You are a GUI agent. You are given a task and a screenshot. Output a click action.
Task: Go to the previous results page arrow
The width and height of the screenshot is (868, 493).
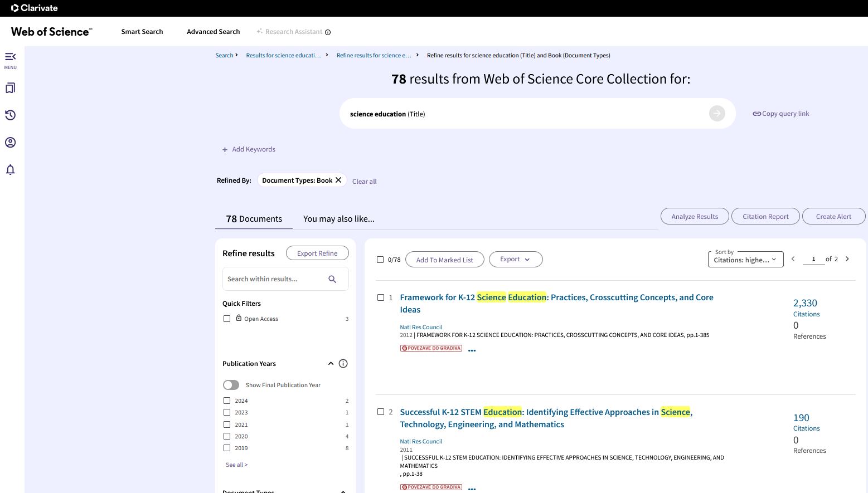point(793,259)
